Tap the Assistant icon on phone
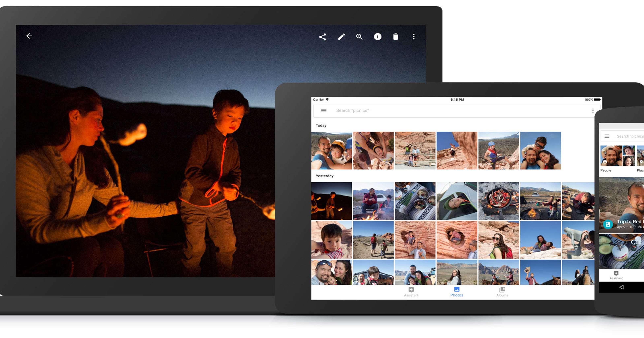The width and height of the screenshot is (644, 338). pos(616,275)
